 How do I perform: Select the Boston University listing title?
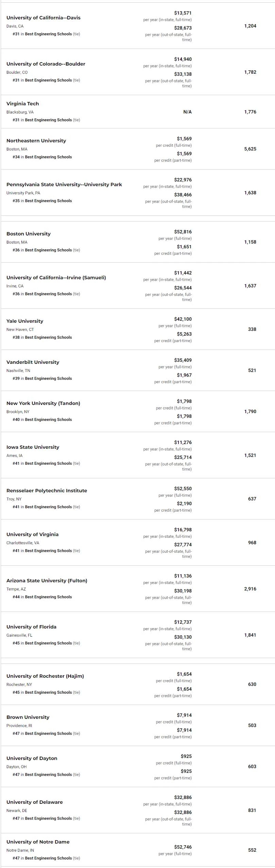click(x=29, y=234)
